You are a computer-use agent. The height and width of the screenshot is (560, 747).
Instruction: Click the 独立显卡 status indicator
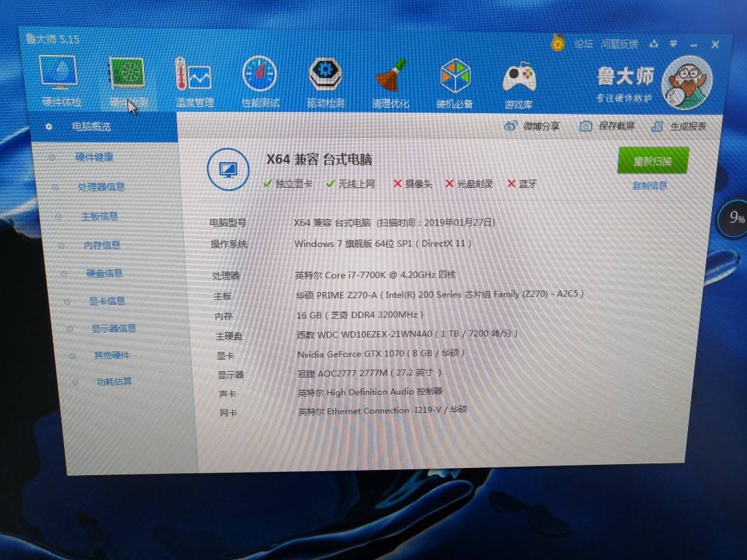(x=288, y=183)
